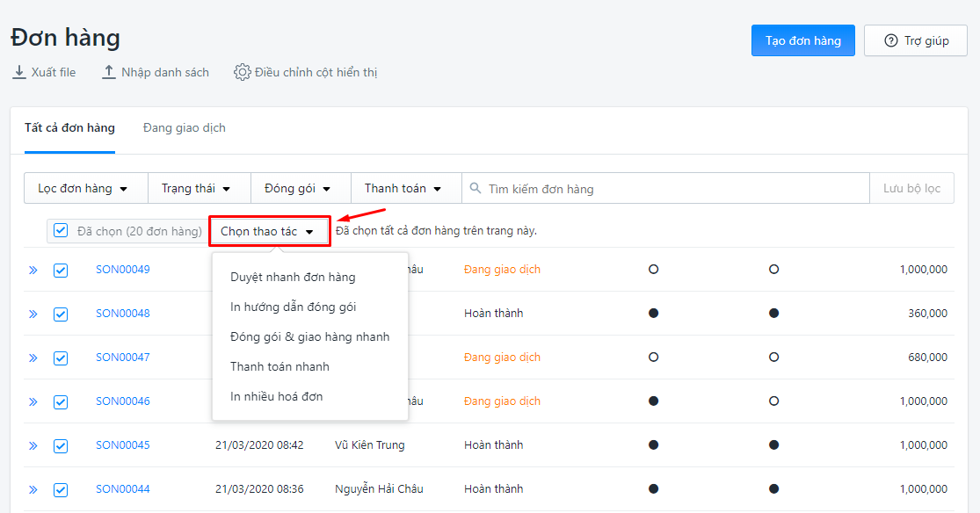Uncheck order SON00044 checkbox
The image size is (980, 513).
pyautogui.click(x=61, y=490)
